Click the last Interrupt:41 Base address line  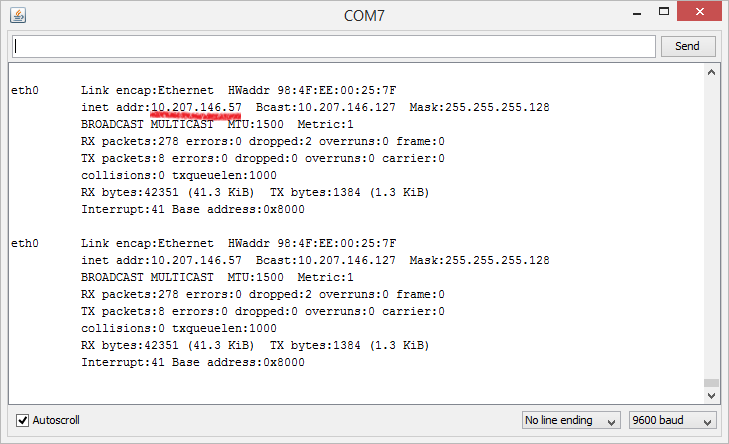[x=193, y=362]
